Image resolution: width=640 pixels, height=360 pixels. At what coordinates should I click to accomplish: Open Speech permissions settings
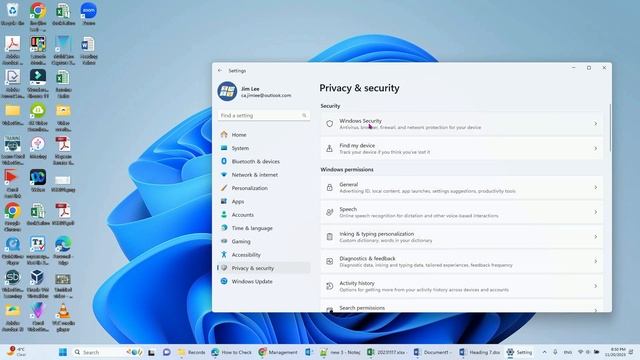[462, 212]
